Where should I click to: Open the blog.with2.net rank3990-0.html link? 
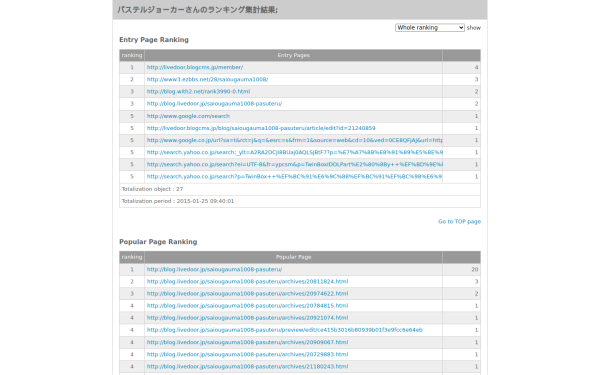click(198, 91)
